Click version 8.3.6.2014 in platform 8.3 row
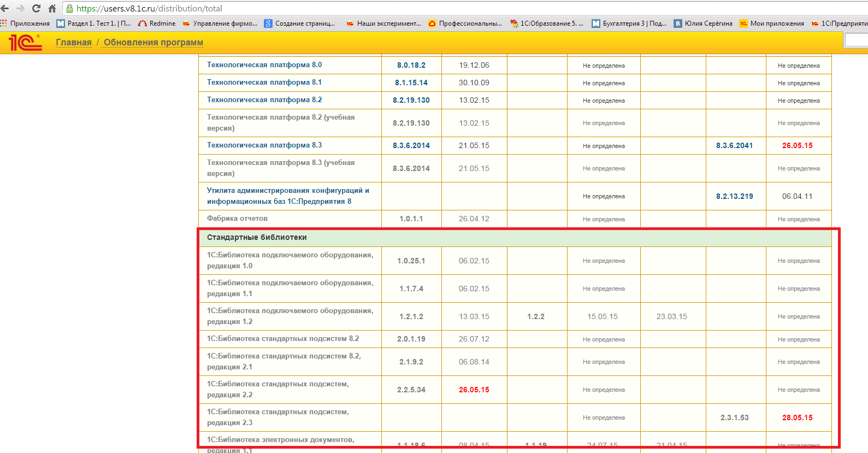 (411, 146)
